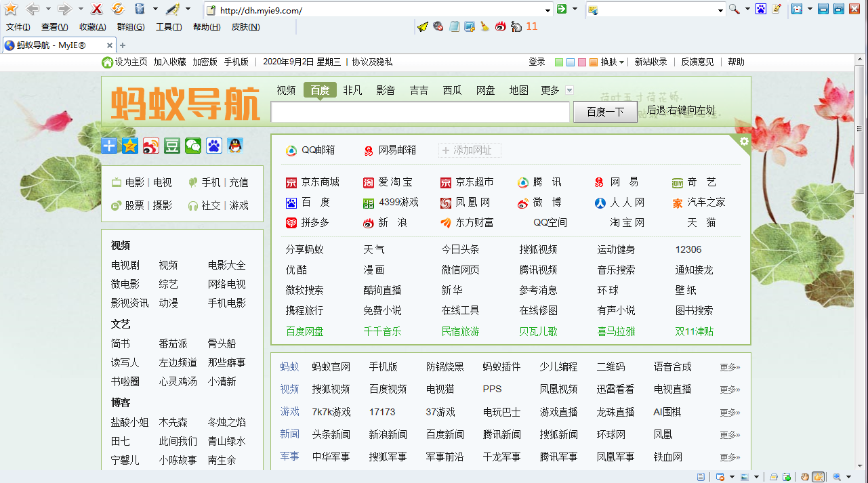The height and width of the screenshot is (483, 868).
Task: Toggle the popup blocker icon in status bar
Action: (720, 477)
